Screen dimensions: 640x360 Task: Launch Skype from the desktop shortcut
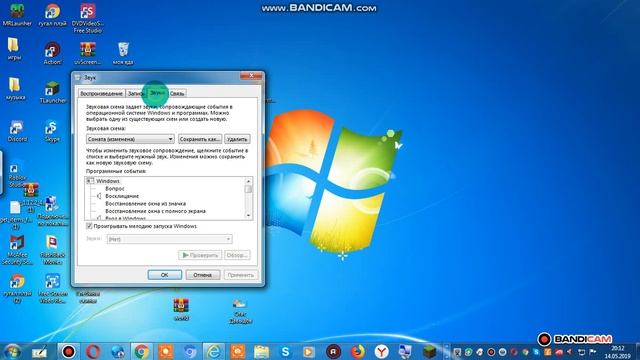pos(52,131)
